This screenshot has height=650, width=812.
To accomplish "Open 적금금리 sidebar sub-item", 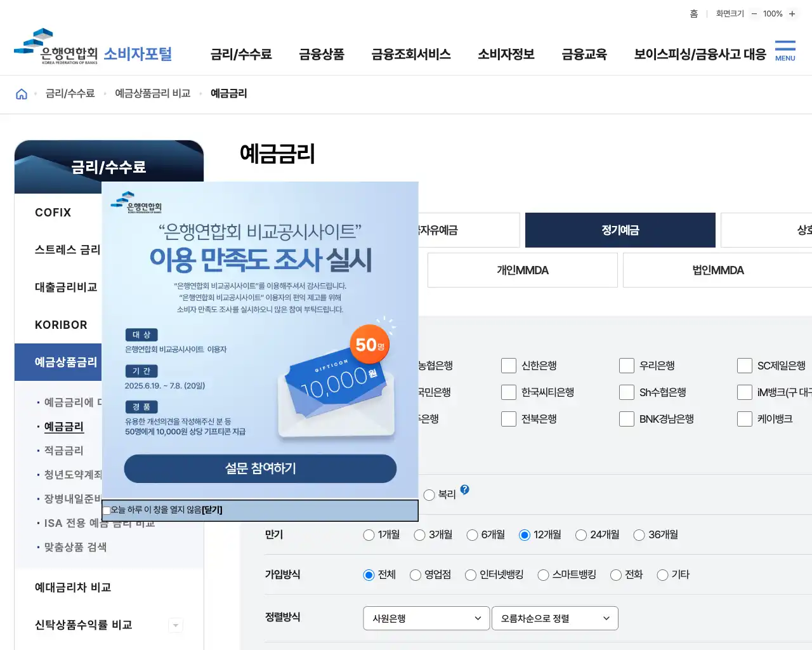I will pos(64,451).
